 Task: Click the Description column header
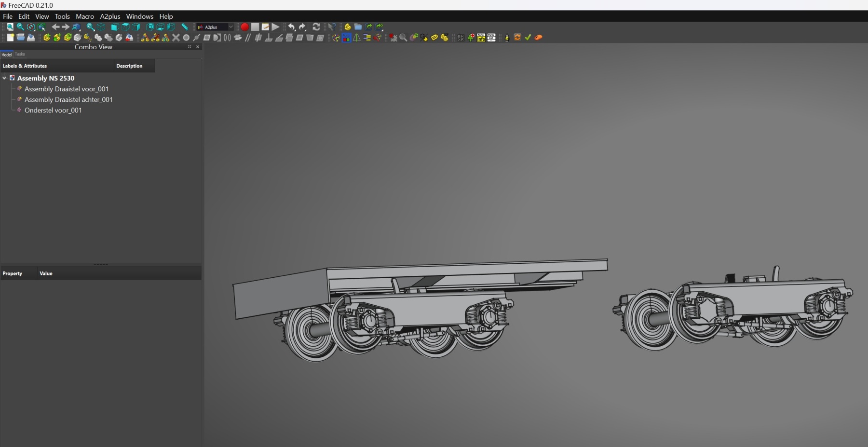(x=129, y=66)
